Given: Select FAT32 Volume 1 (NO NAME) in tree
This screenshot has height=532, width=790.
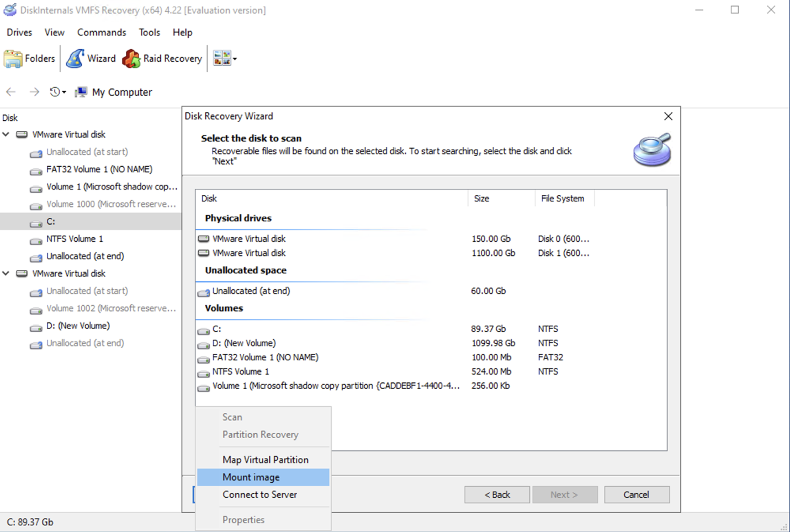Looking at the screenshot, I should coord(99,169).
